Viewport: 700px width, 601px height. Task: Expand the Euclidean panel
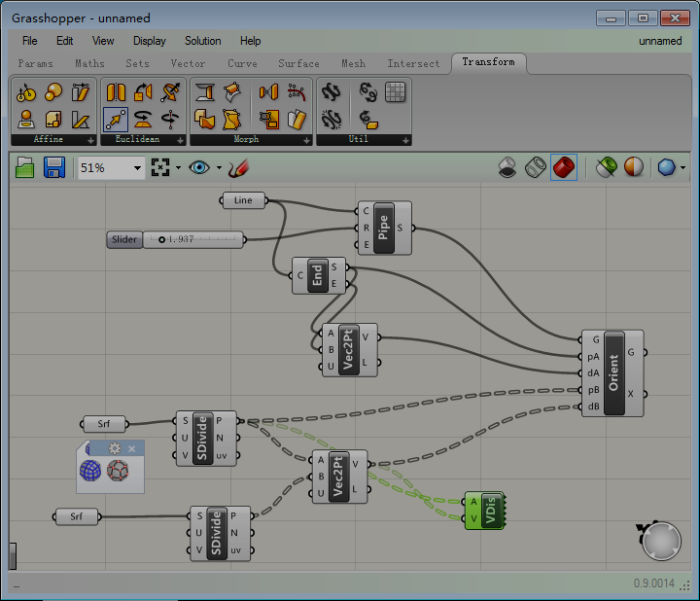[x=180, y=140]
